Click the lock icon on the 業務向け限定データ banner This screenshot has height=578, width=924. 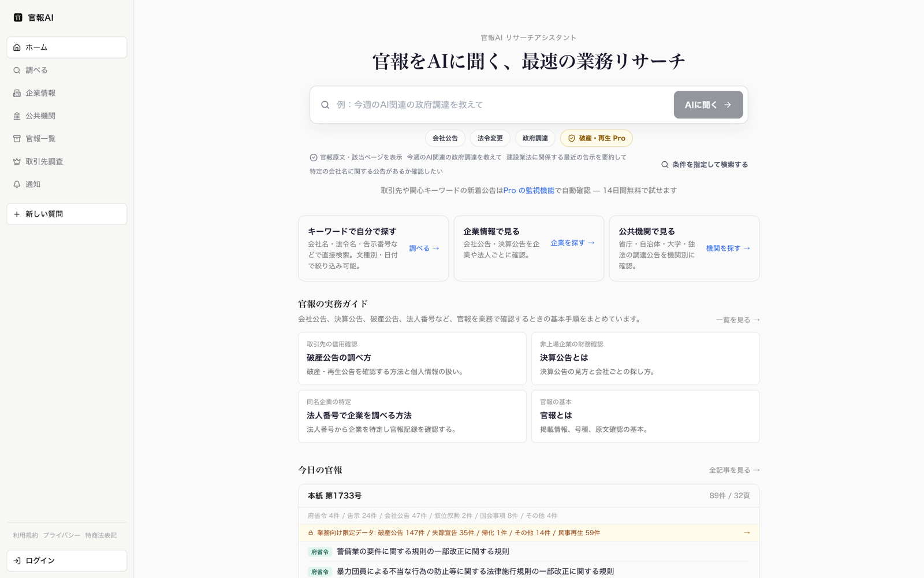[311, 533]
